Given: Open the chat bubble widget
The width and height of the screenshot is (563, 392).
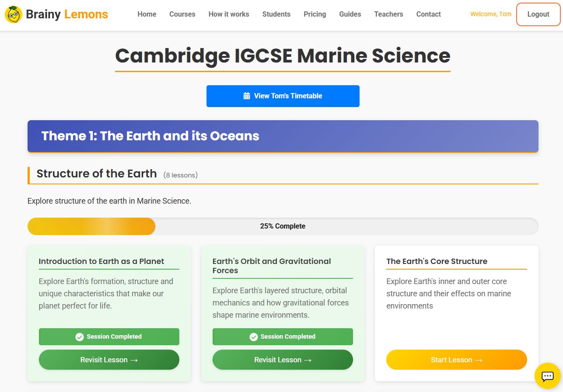Looking at the screenshot, I should 548,376.
